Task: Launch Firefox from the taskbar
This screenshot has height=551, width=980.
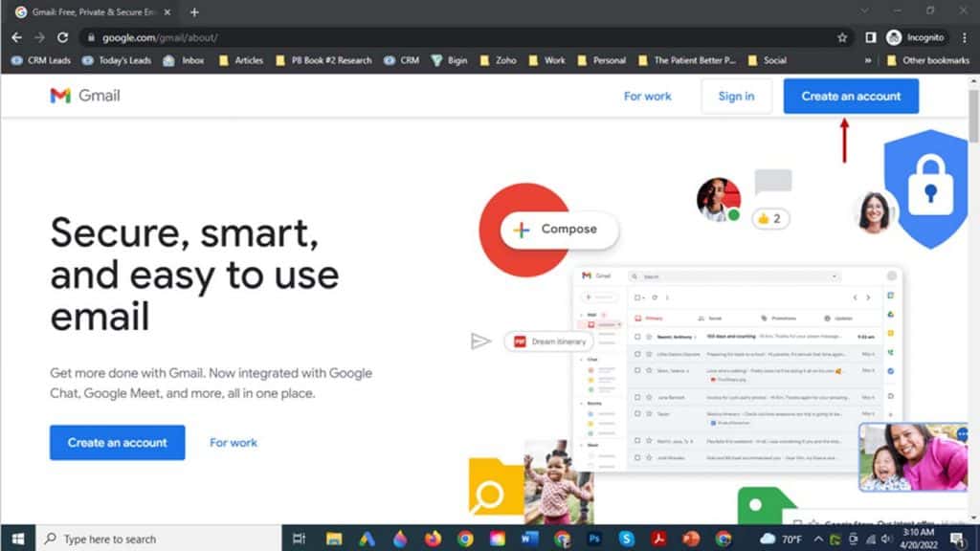Action: pos(433,539)
